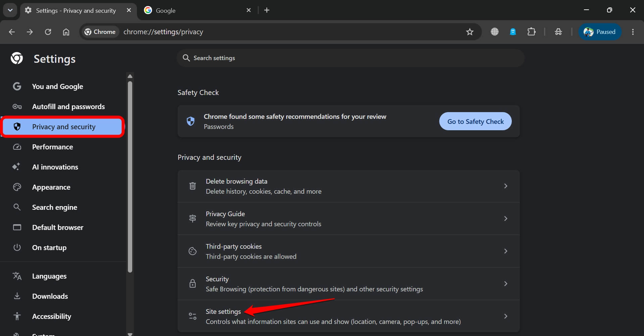Open Accessibility settings
Viewport: 644px width, 336px height.
point(63,317)
